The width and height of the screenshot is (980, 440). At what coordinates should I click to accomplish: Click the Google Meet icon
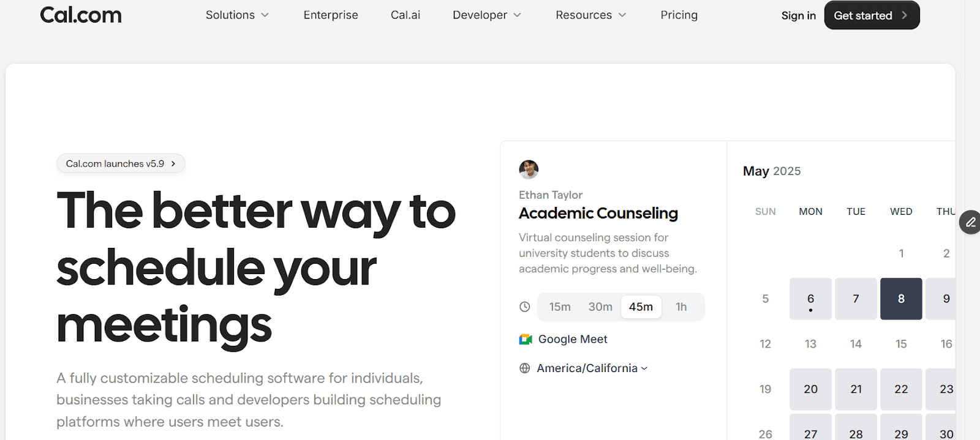526,339
